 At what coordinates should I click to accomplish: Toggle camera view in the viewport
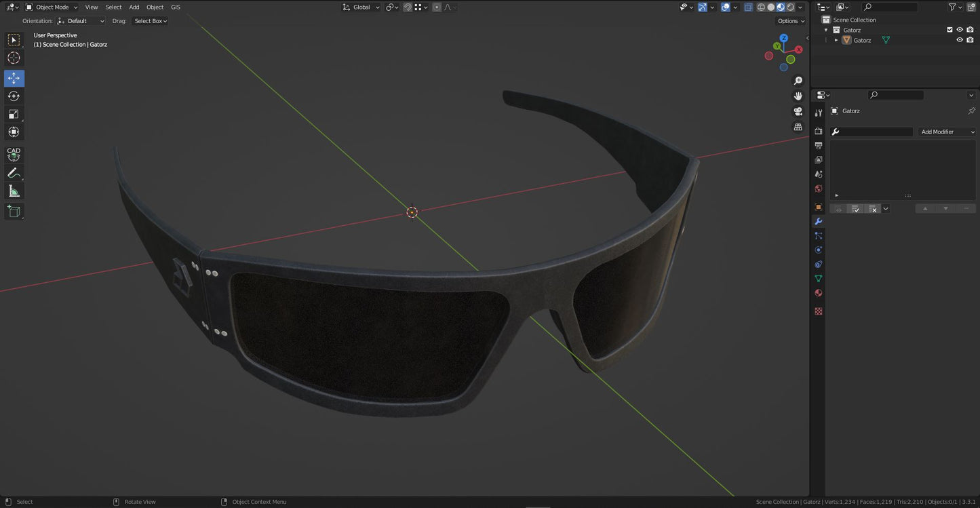click(798, 111)
